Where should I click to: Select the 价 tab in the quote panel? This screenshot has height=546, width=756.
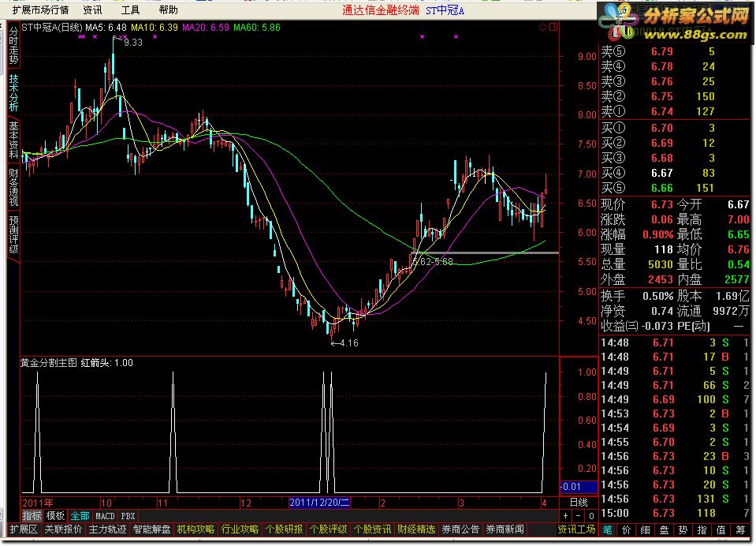(626, 530)
